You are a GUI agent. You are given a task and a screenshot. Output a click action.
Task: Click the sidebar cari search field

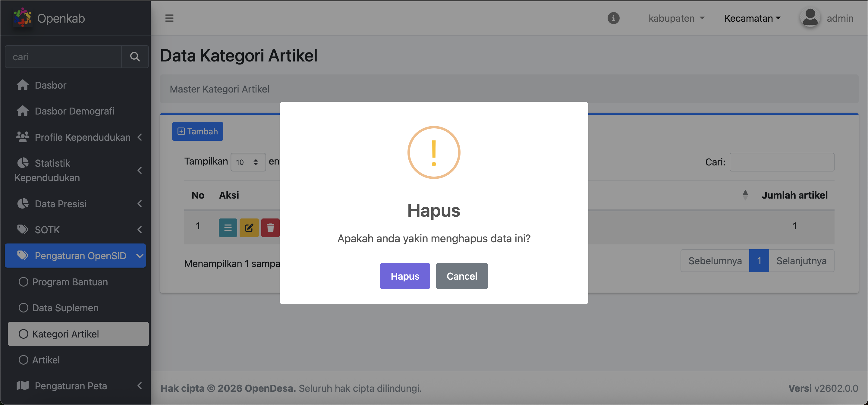click(x=64, y=57)
